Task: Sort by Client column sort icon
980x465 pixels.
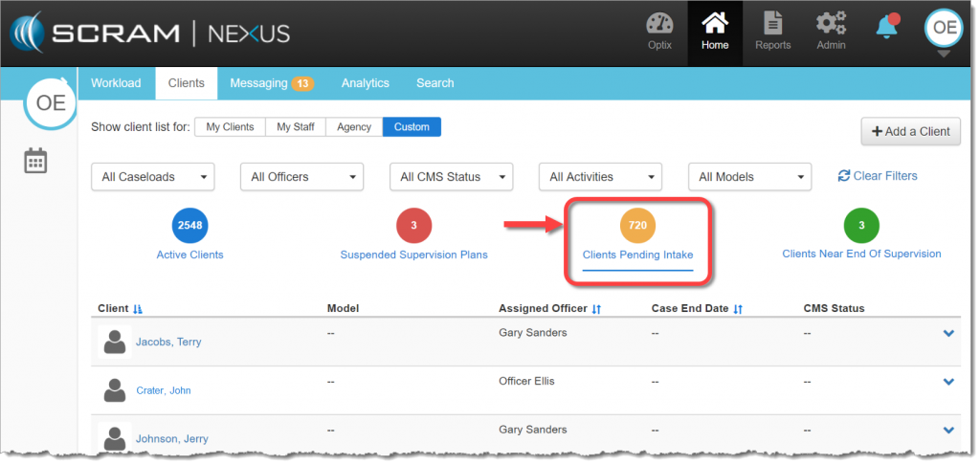Action: coord(138,309)
